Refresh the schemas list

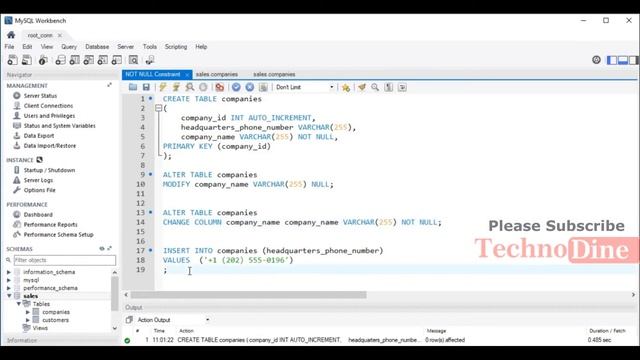(x=102, y=249)
